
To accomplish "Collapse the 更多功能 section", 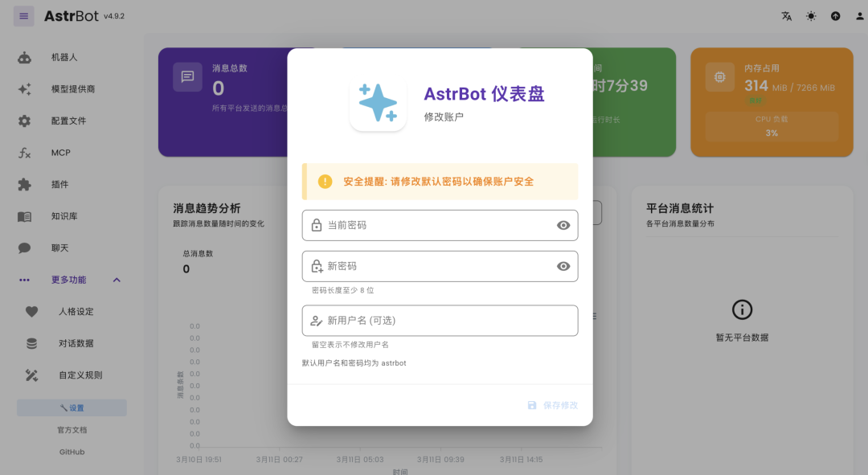I will pos(116,279).
